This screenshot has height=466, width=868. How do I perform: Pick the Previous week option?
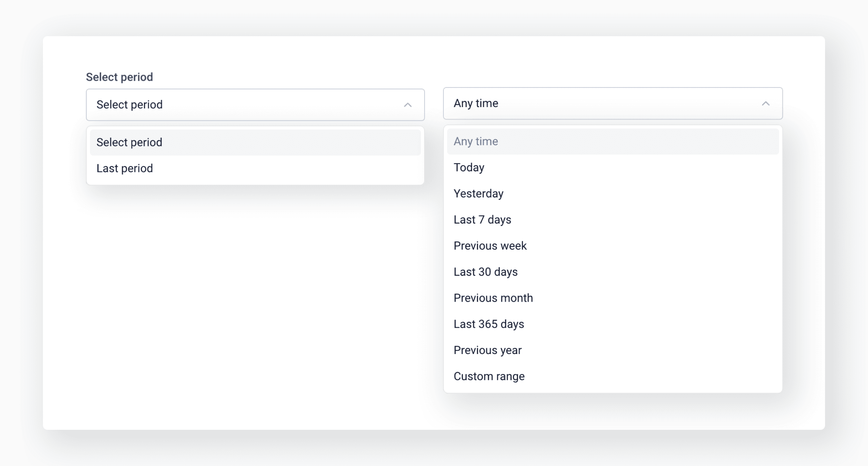[x=490, y=246]
